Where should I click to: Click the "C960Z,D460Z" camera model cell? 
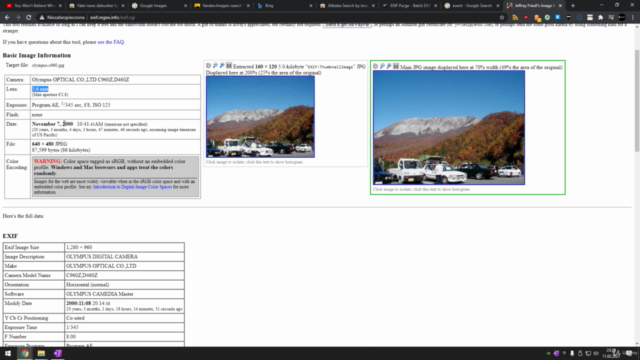[124, 275]
